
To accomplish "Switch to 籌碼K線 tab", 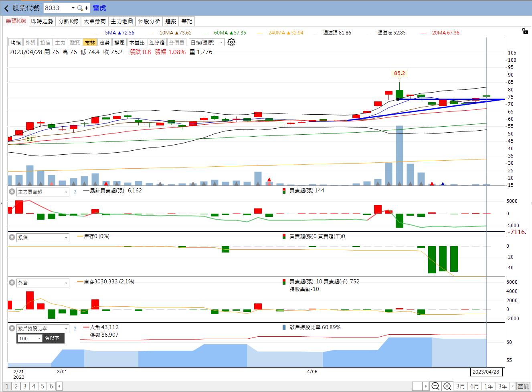I will tap(16, 21).
